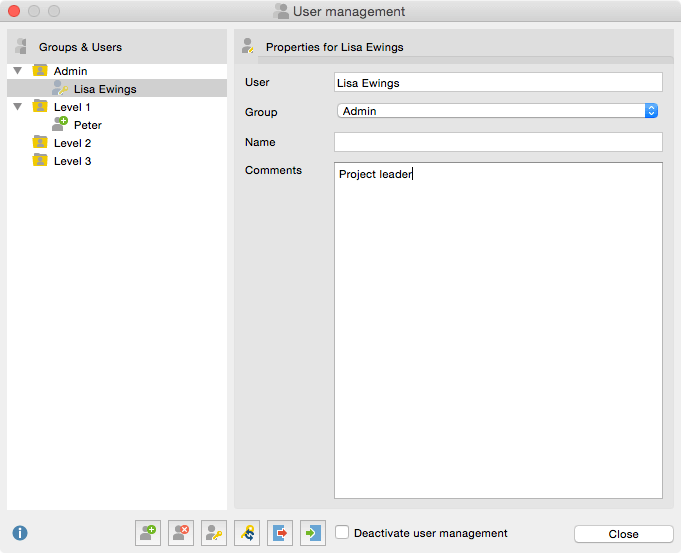Image resolution: width=681 pixels, height=553 pixels.
Task: Click the delete user icon
Action: click(181, 533)
